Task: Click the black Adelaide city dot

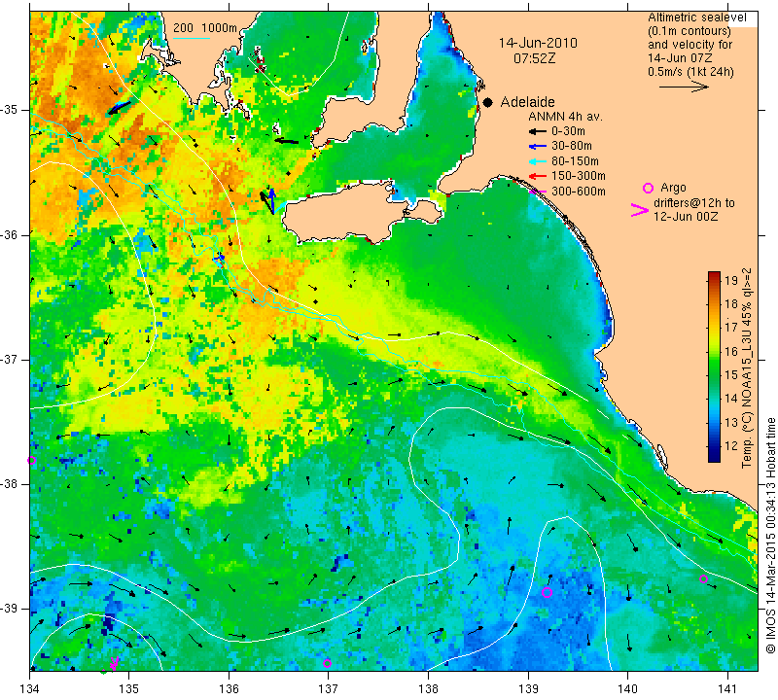Action: pos(488,102)
